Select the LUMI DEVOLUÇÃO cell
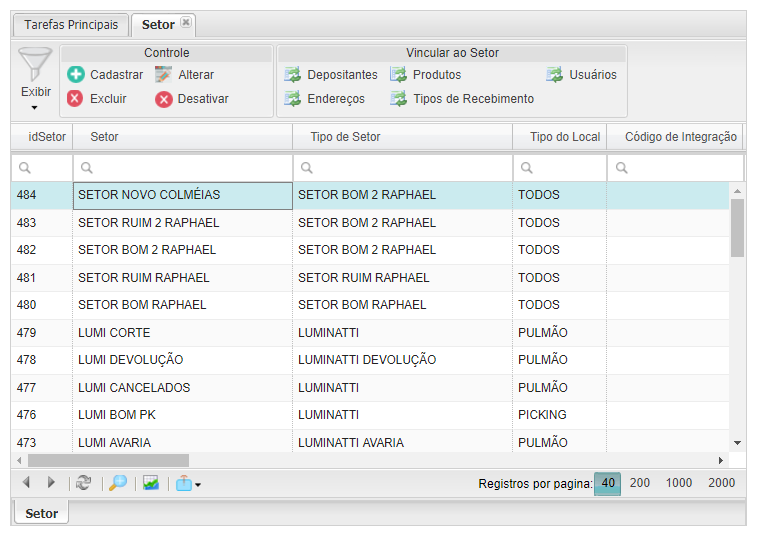Image resolution: width=757 pixels, height=536 pixels. [x=182, y=360]
